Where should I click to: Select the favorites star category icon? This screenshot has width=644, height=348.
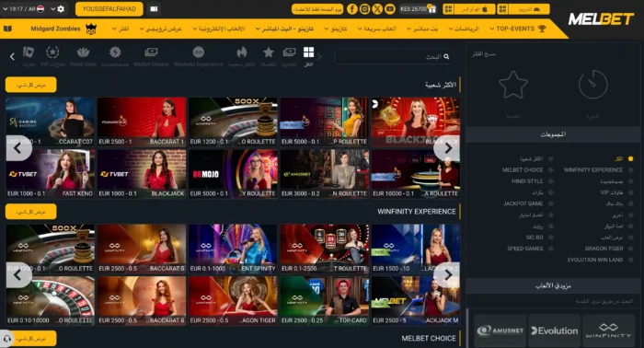(x=269, y=52)
